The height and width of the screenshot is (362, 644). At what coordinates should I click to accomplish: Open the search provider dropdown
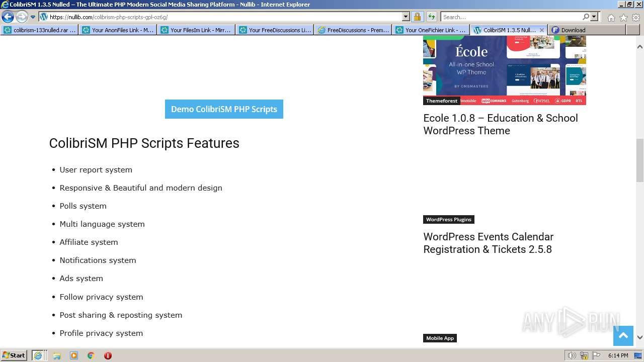pyautogui.click(x=594, y=17)
